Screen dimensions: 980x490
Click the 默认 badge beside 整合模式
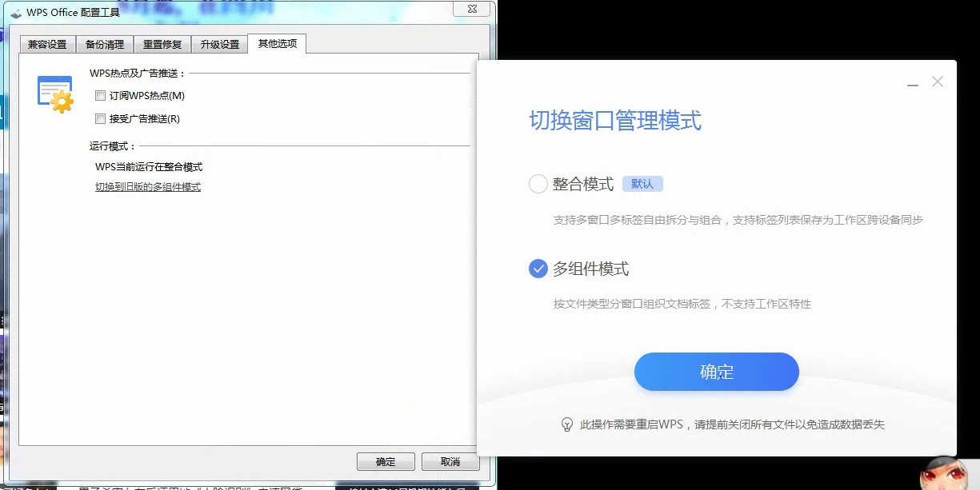click(642, 185)
